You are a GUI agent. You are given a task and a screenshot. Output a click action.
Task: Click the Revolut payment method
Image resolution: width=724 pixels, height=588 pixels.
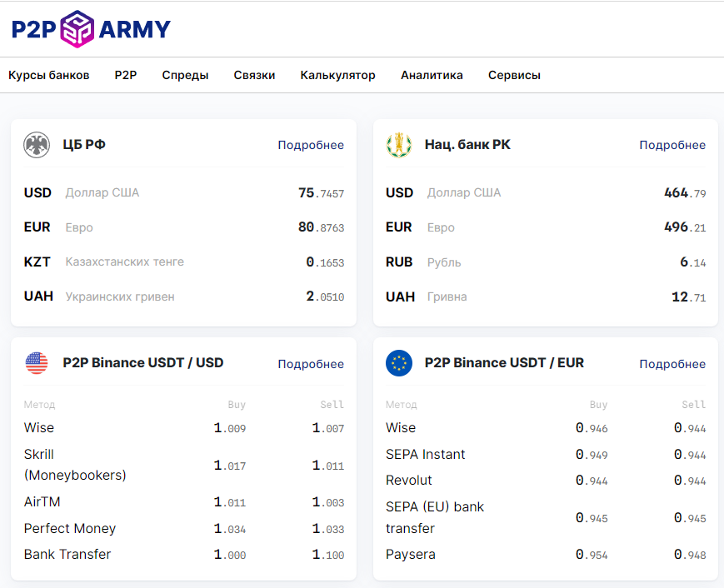(409, 481)
